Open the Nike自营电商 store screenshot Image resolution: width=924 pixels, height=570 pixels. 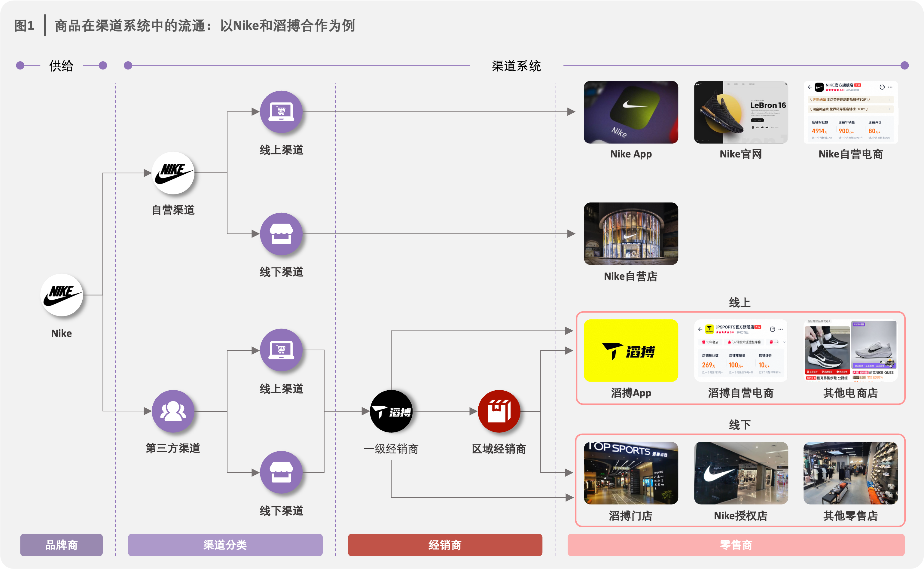[850, 112]
